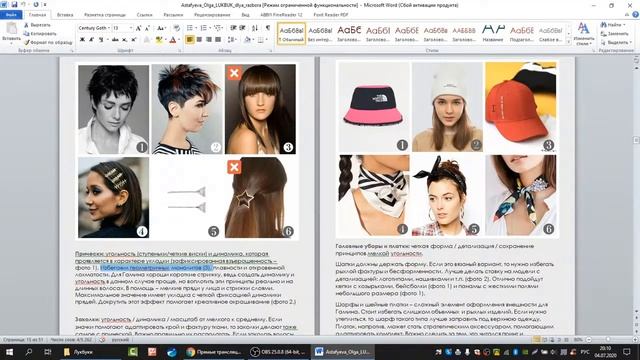Apply the Normal (Обычный) style
Viewport: 640px width, 360px height.
[291, 33]
